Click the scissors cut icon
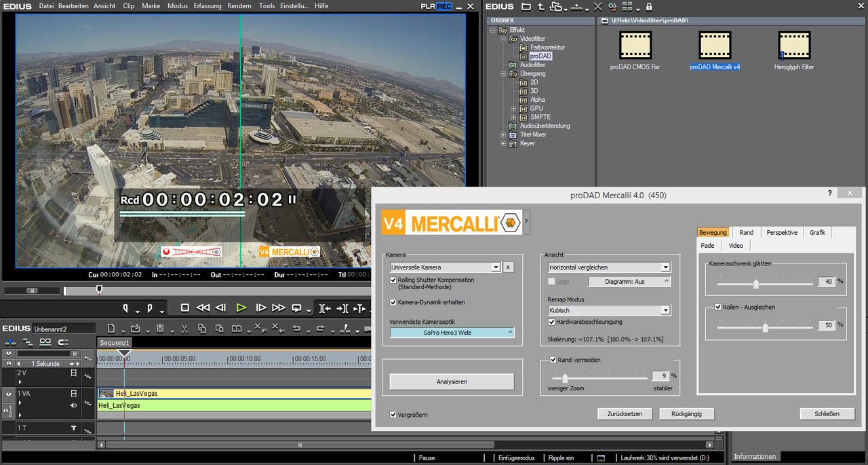Viewport: 868px width, 465px height. pos(184,329)
